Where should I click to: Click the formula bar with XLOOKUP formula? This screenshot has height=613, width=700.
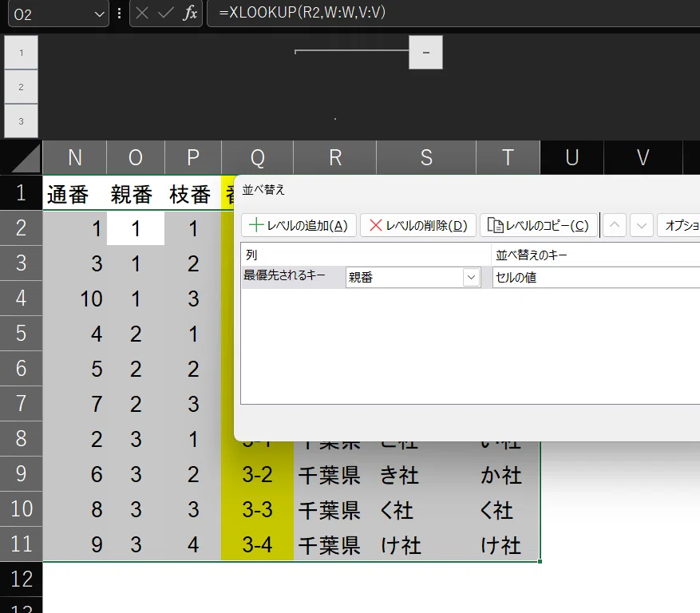pos(453,13)
